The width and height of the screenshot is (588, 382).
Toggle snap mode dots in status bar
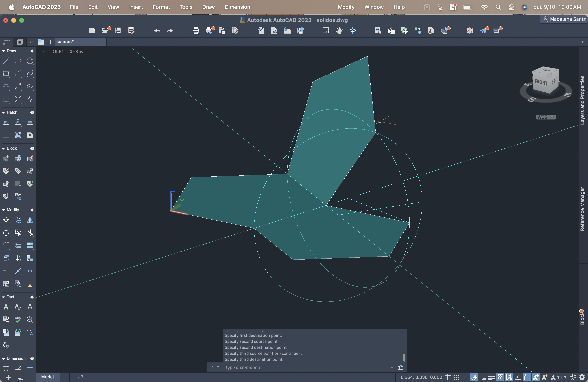[456, 377]
